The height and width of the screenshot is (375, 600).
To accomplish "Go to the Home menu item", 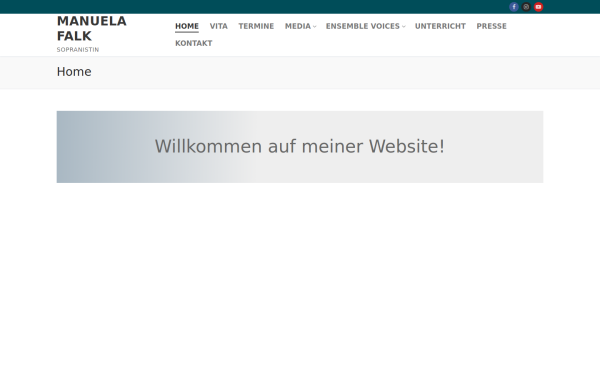I will [x=187, y=26].
